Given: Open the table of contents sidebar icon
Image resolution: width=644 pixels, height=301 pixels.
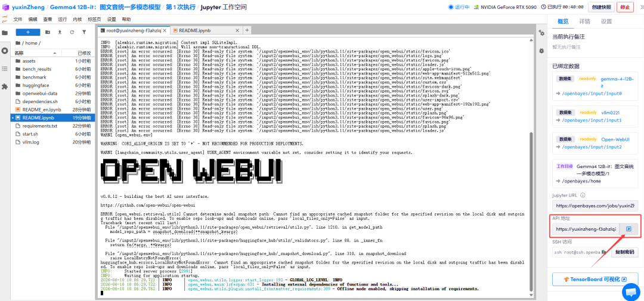Looking at the screenshot, I should [x=5, y=69].
